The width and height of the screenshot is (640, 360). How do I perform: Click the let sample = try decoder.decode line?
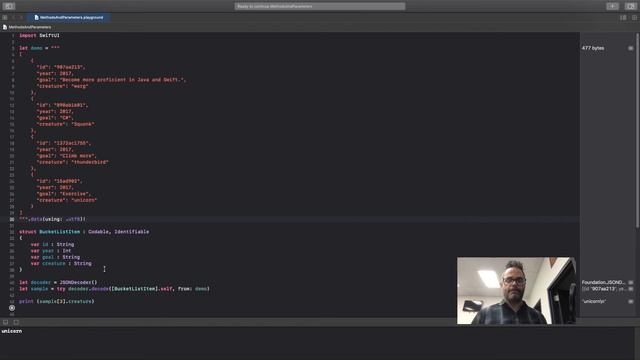[x=114, y=289]
